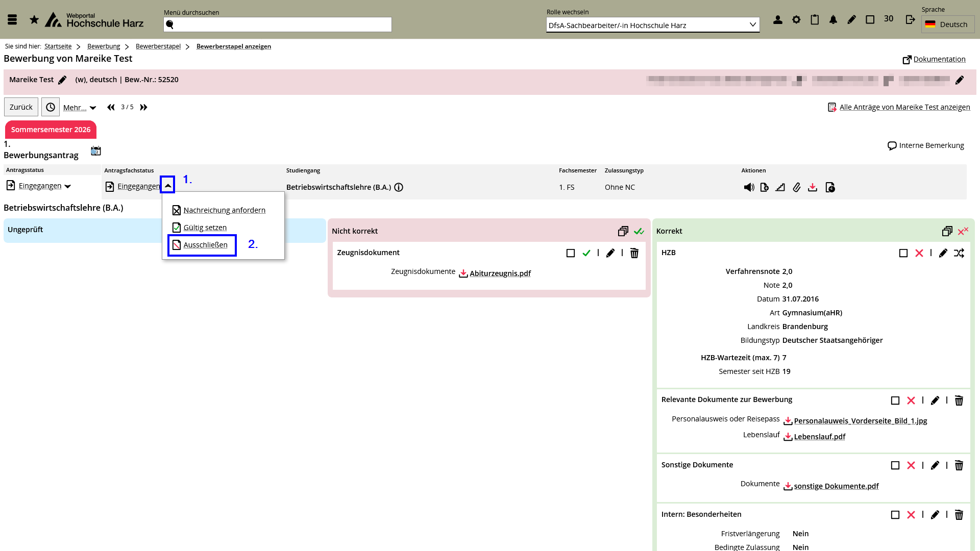The height and width of the screenshot is (551, 980).
Task: Edit applicant name with pencil icon beside Mareike Test
Action: coord(62,80)
